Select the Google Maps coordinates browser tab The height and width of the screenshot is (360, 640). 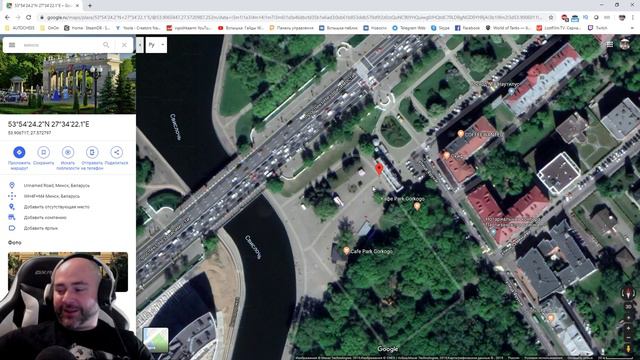tap(43, 6)
